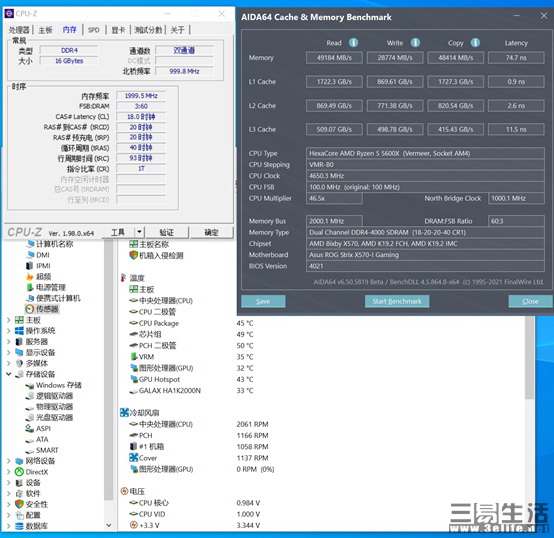Viewport: 554px width, 538px height.
Task: Switch to the 主板 tab in CPU-Z
Action: coord(45,30)
